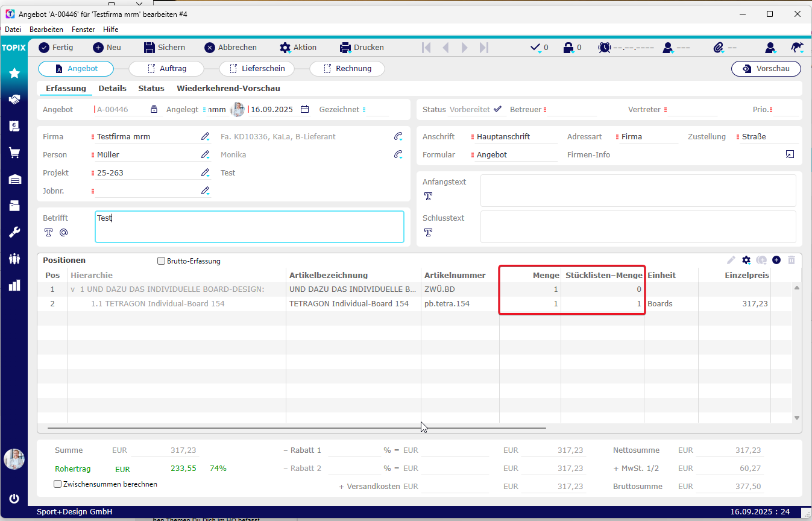Click the kangaroo icon in toolbar
Image resolution: width=812 pixels, height=521 pixels.
pyautogui.click(x=797, y=47)
